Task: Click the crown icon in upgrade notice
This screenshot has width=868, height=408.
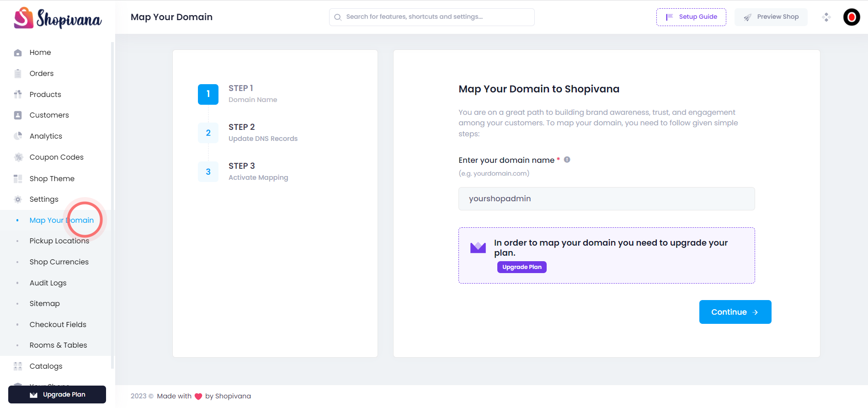Action: [478, 247]
